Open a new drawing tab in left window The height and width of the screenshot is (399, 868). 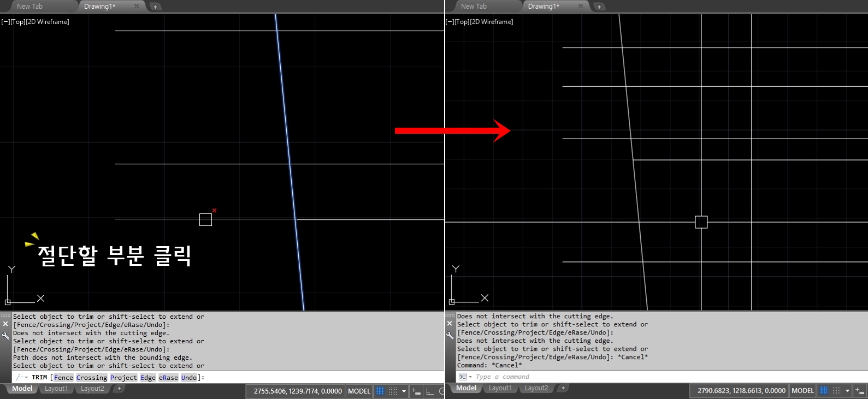(155, 7)
